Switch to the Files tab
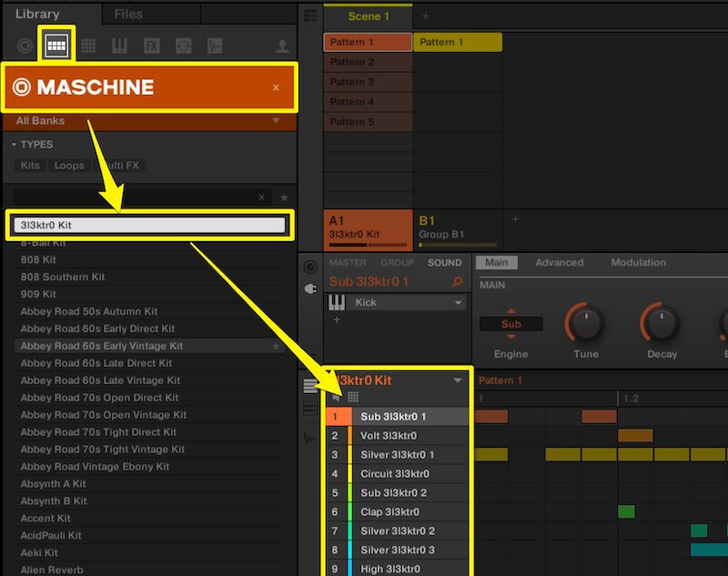 click(x=128, y=14)
